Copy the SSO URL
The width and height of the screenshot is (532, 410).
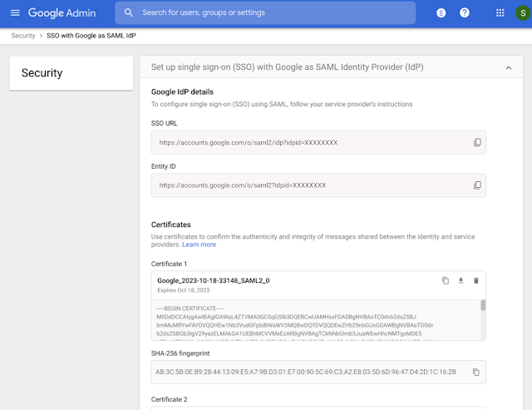pyautogui.click(x=477, y=142)
